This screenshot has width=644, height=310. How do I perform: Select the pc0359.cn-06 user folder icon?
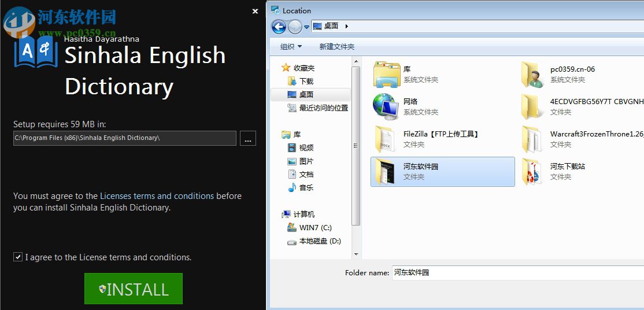533,75
